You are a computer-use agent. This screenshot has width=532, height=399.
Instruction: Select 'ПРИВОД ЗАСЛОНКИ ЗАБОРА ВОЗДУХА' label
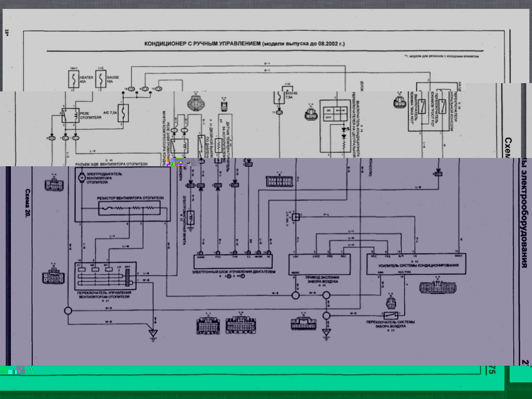coord(322,279)
